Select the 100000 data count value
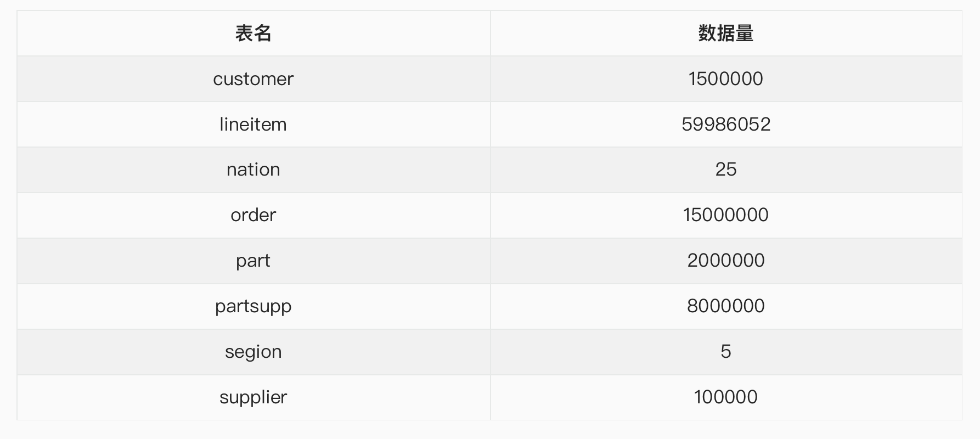 coord(725,397)
